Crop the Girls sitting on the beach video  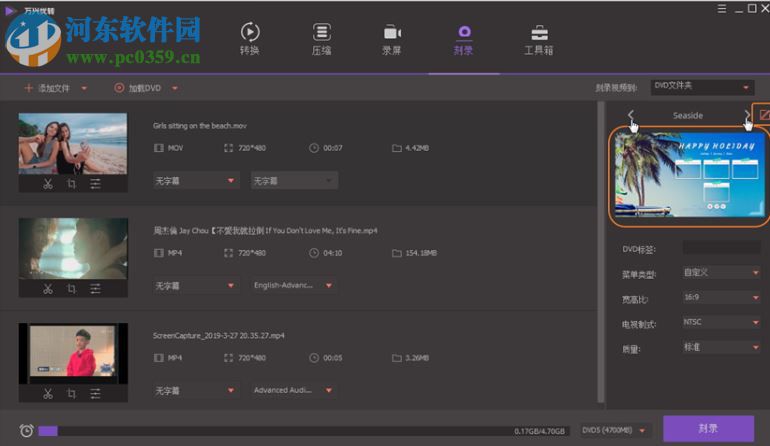pos(72,184)
